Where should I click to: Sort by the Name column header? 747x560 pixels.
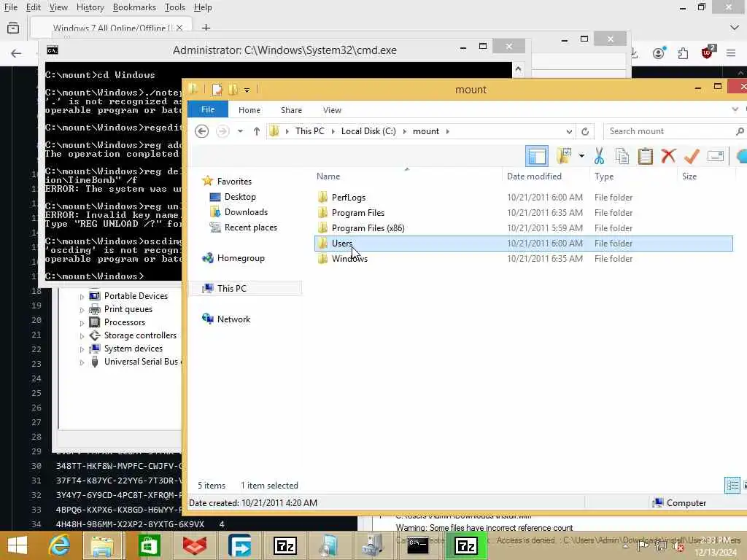tap(328, 176)
